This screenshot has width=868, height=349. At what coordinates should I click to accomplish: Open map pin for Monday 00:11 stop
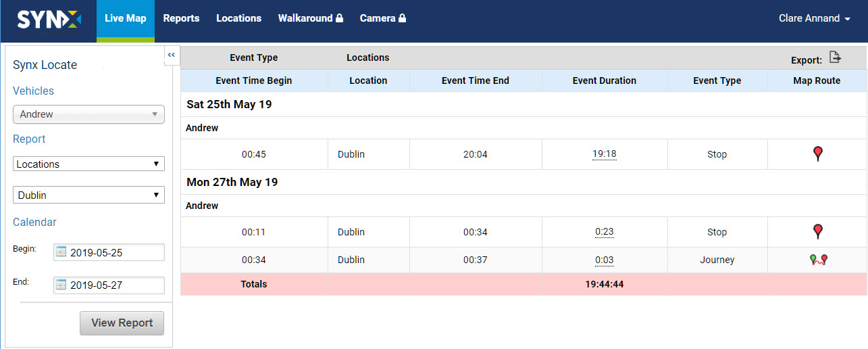pyautogui.click(x=818, y=232)
